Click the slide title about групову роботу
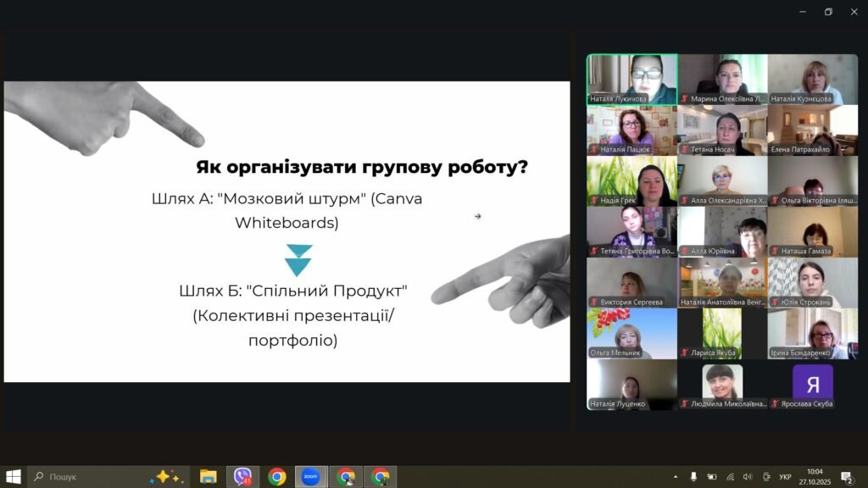 [x=362, y=167]
